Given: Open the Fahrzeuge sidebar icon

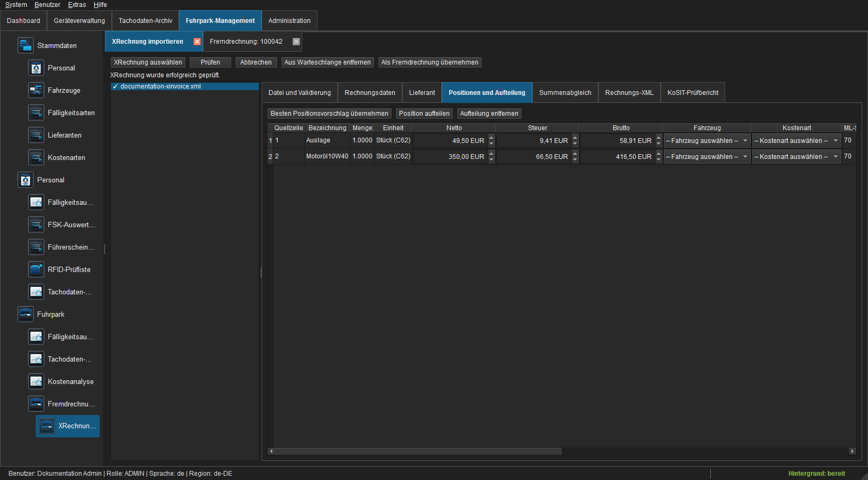Looking at the screenshot, I should click(36, 90).
